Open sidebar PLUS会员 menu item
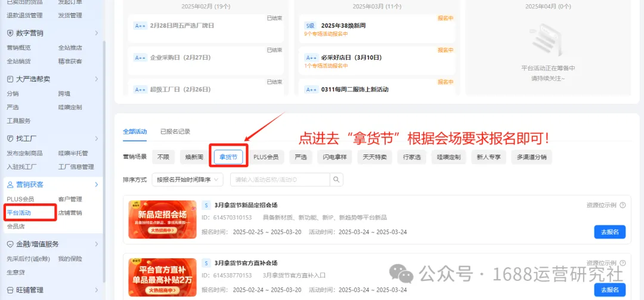644x300 pixels. [x=20, y=199]
